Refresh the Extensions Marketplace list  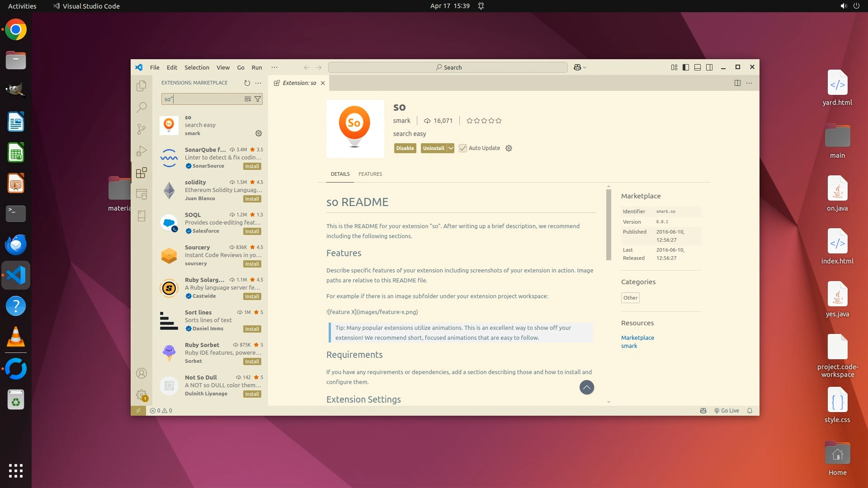(247, 83)
